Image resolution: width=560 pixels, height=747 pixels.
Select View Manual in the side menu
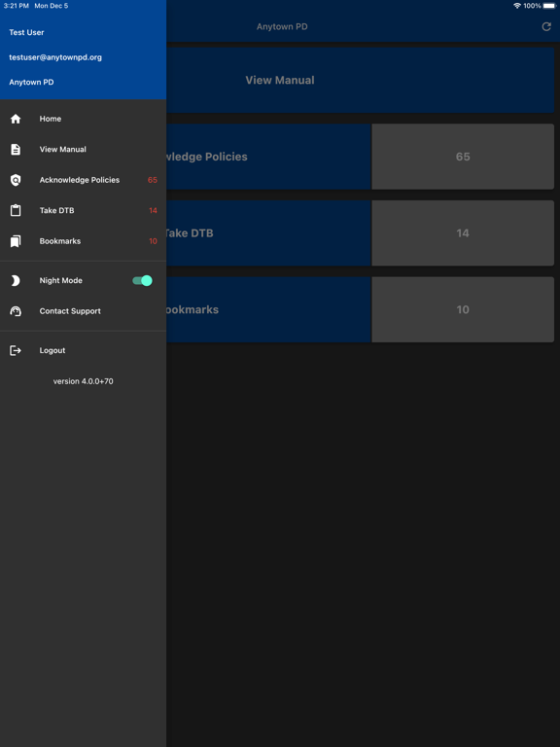click(x=84, y=149)
